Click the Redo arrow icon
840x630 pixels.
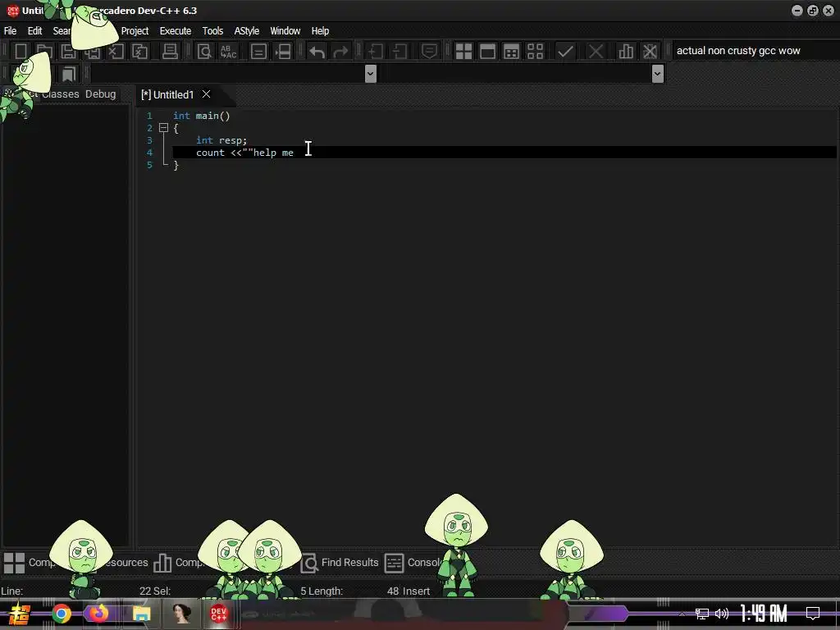tap(340, 52)
